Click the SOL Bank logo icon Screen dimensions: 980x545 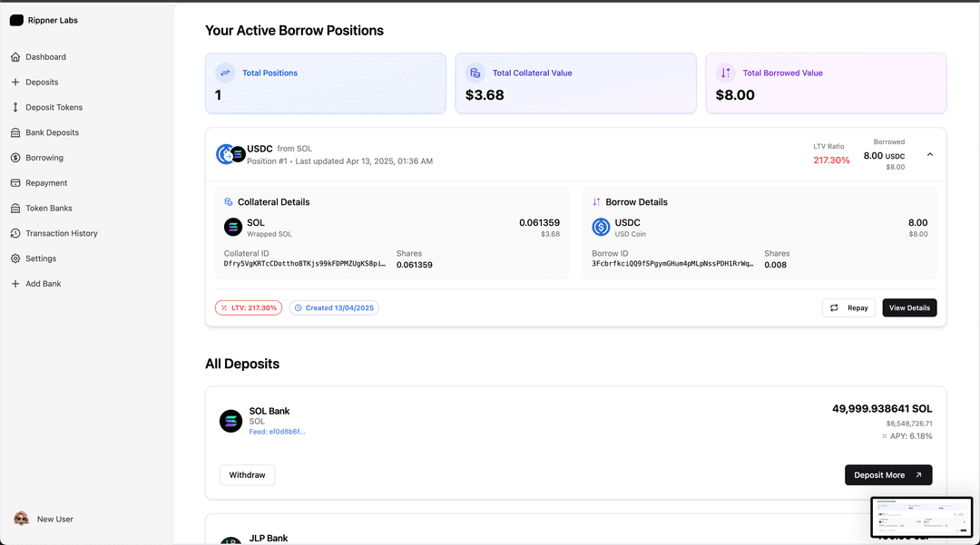pyautogui.click(x=231, y=421)
